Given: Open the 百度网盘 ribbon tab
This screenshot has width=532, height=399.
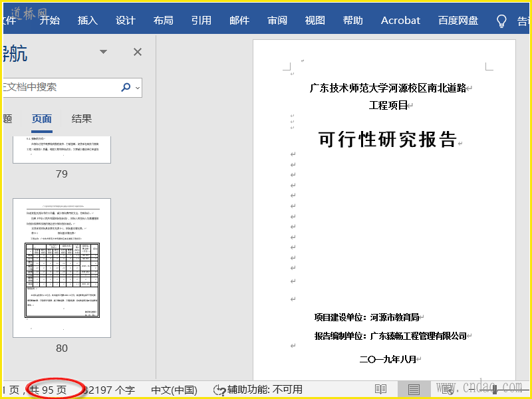Looking at the screenshot, I should click(x=458, y=21).
